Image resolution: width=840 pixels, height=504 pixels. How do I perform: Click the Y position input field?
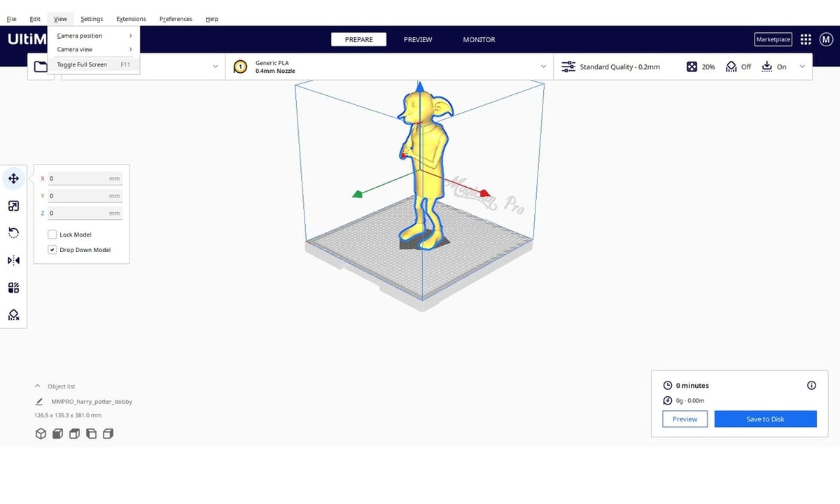point(85,196)
